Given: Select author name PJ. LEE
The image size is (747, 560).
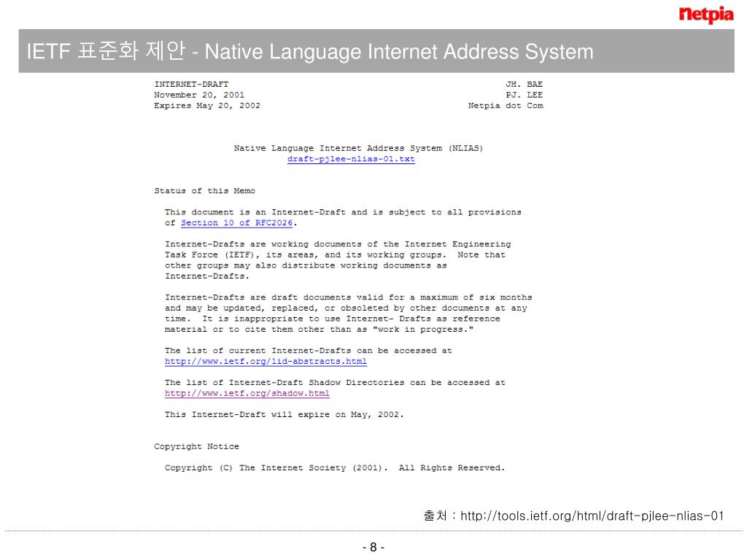Looking at the screenshot, I should point(524,95).
